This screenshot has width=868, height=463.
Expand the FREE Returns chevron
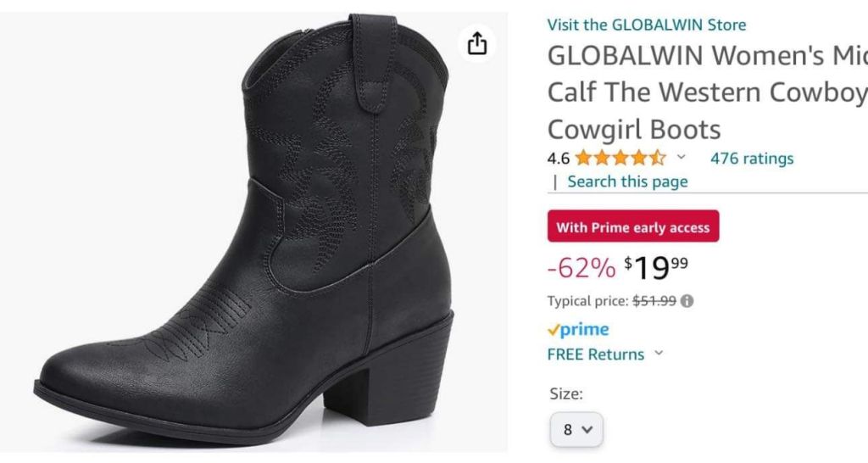(659, 354)
